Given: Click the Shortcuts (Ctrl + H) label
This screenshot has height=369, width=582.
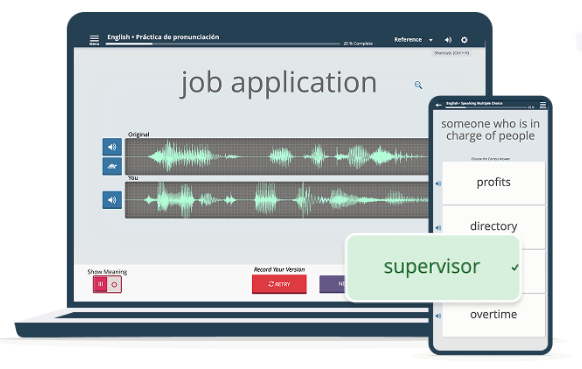Looking at the screenshot, I should 452,53.
